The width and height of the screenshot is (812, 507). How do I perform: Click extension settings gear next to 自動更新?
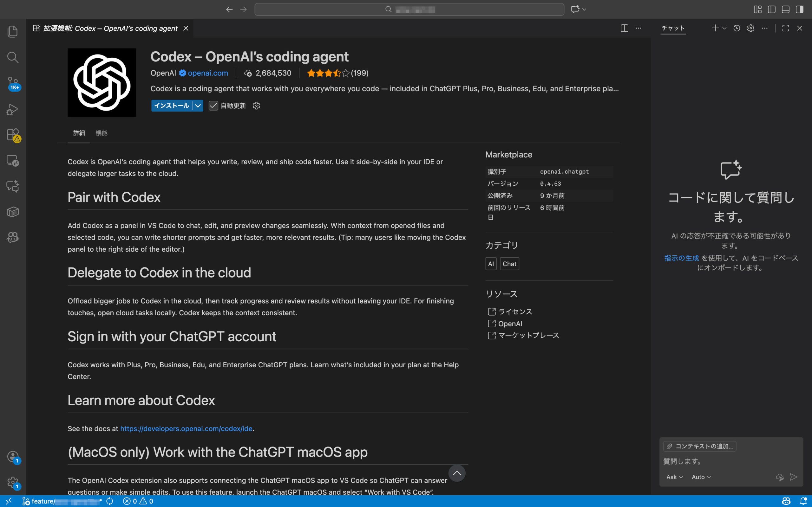[256, 106]
